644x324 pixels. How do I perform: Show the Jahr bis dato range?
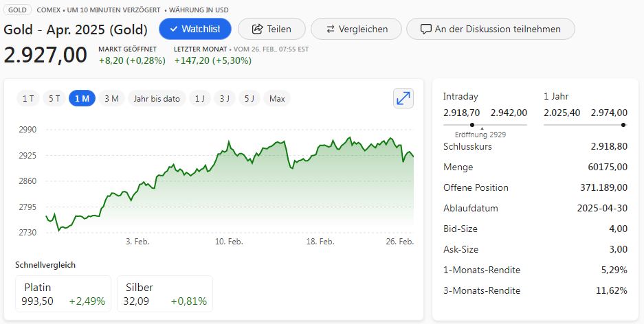coord(157,98)
